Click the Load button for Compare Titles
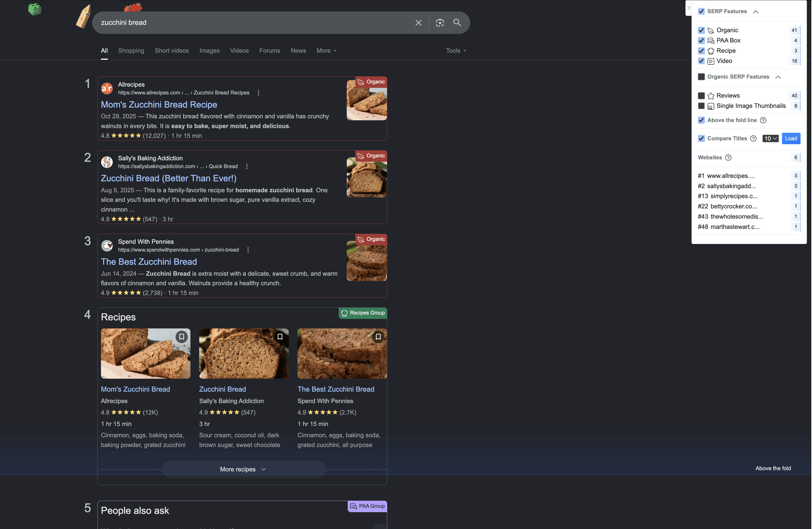The width and height of the screenshot is (812, 529). tap(791, 139)
